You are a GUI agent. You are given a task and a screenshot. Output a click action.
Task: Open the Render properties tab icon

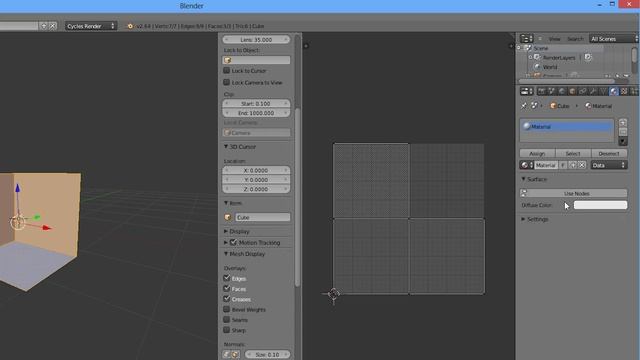541,91
